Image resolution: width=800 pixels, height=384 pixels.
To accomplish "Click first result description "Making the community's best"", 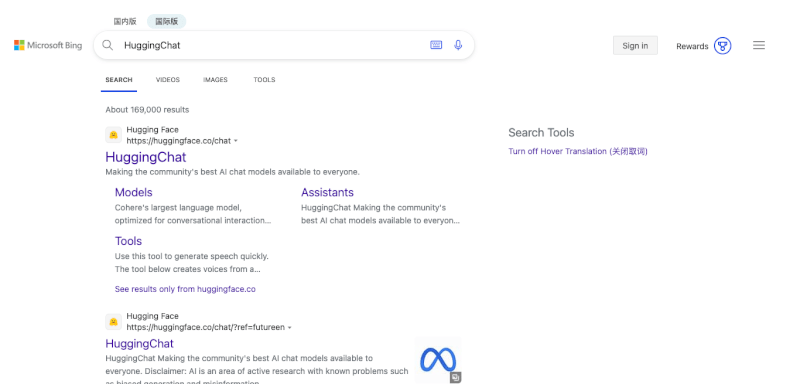I will (x=233, y=172).
